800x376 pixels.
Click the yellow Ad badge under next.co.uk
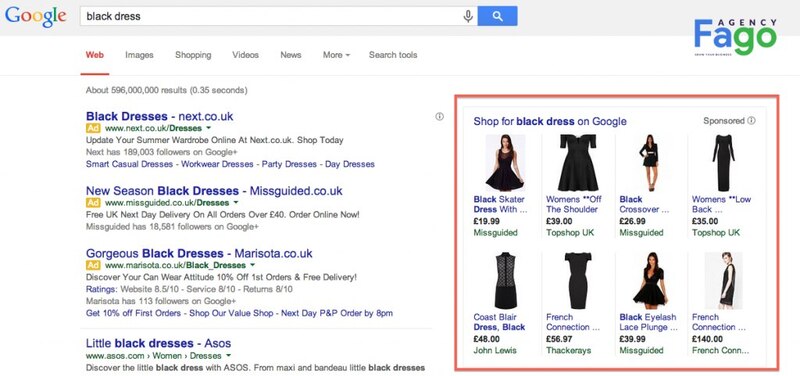(93, 128)
